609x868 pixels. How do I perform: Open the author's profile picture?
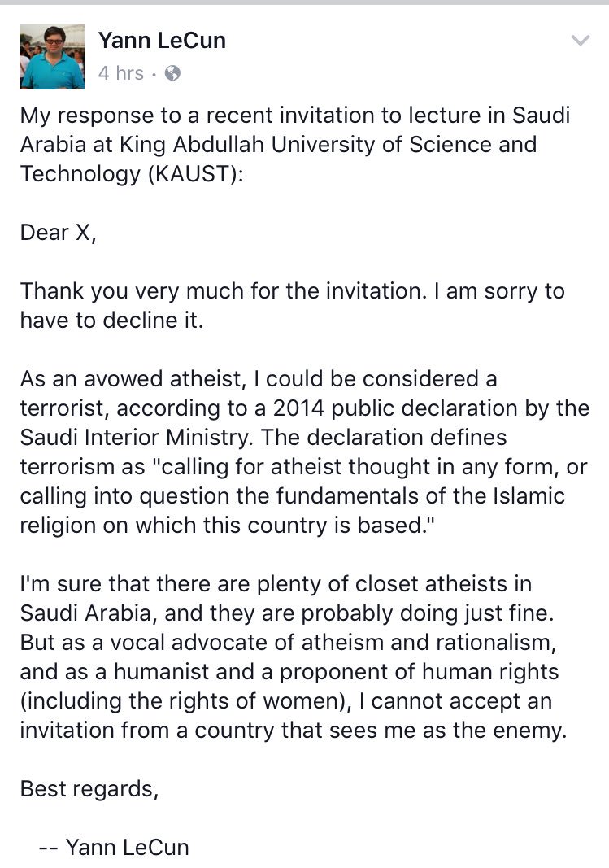coord(51,56)
